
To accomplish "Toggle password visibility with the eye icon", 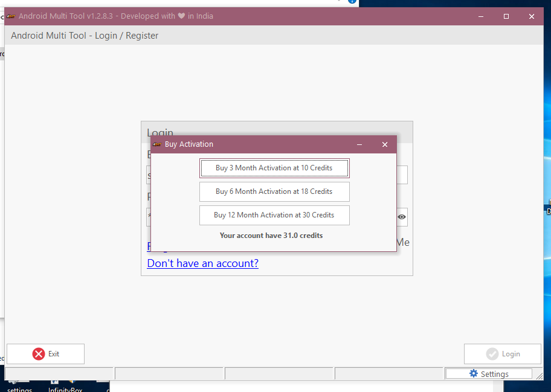I will coord(402,217).
